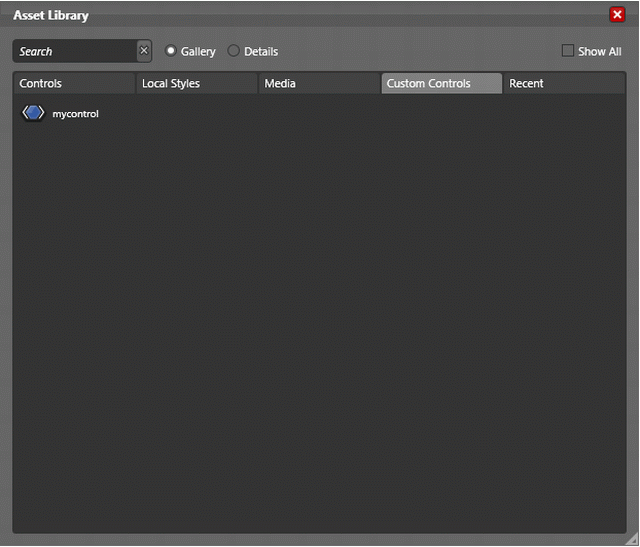Select the mycontrol hexagon icon

point(33,113)
